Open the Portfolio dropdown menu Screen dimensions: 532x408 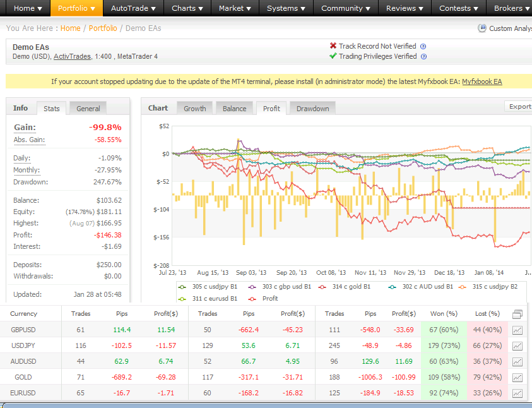point(76,8)
